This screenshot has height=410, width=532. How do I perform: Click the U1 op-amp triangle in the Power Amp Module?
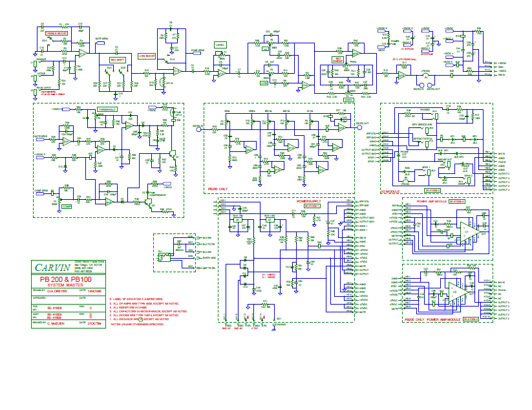tap(470, 232)
